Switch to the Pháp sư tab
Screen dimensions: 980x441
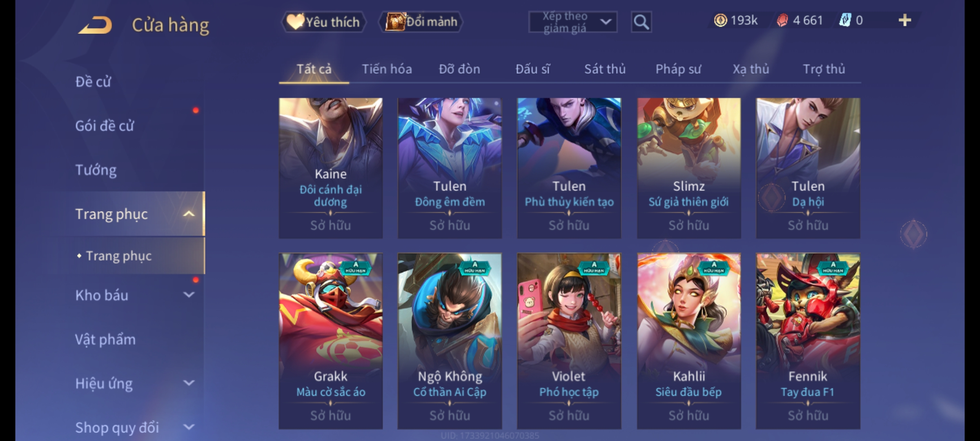click(x=678, y=69)
